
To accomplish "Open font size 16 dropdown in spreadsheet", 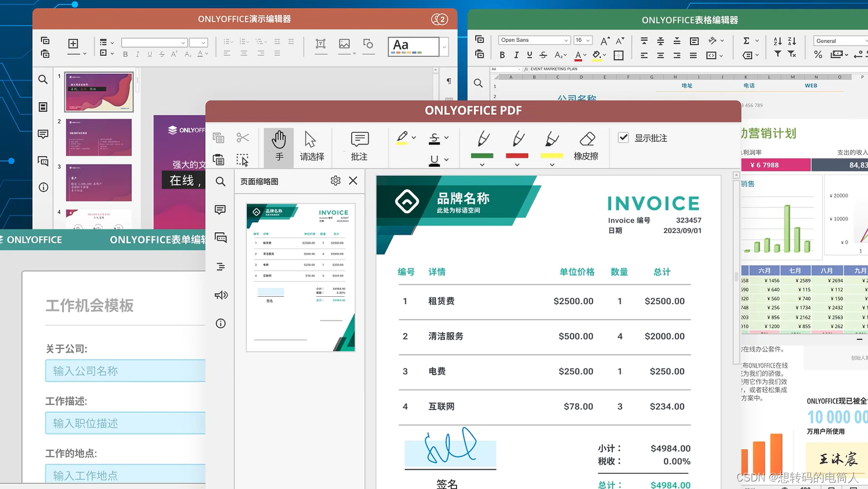I will pyautogui.click(x=588, y=40).
